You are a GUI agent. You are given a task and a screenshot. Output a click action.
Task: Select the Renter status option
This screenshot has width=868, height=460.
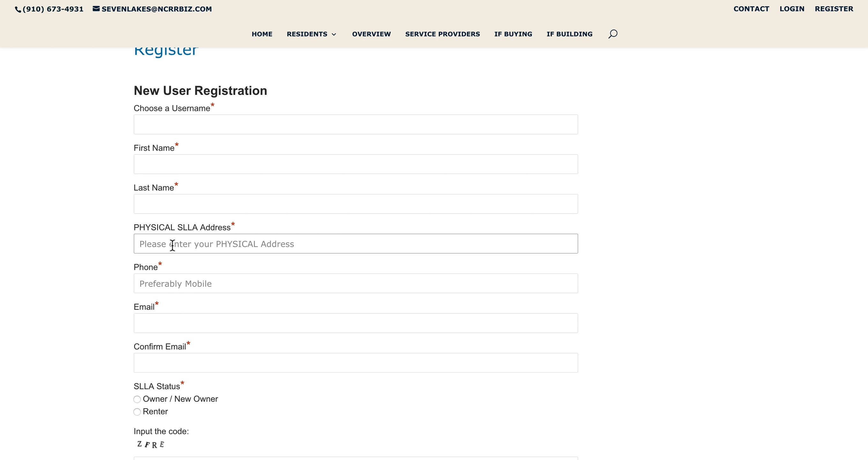[x=137, y=412]
